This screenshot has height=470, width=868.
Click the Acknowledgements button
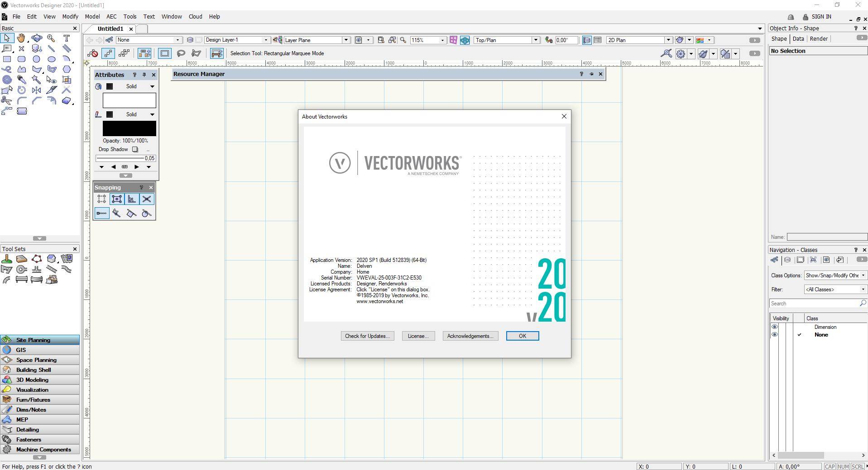coord(470,336)
